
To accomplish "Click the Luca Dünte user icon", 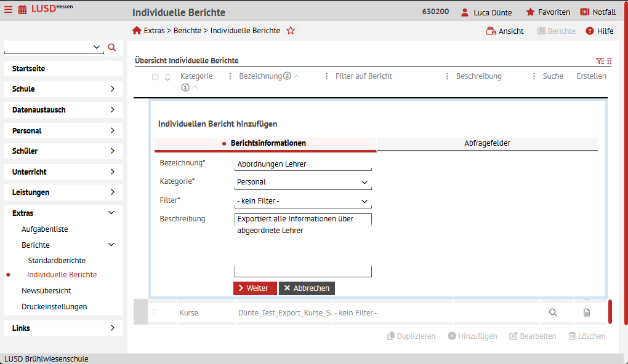I will pyautogui.click(x=465, y=12).
